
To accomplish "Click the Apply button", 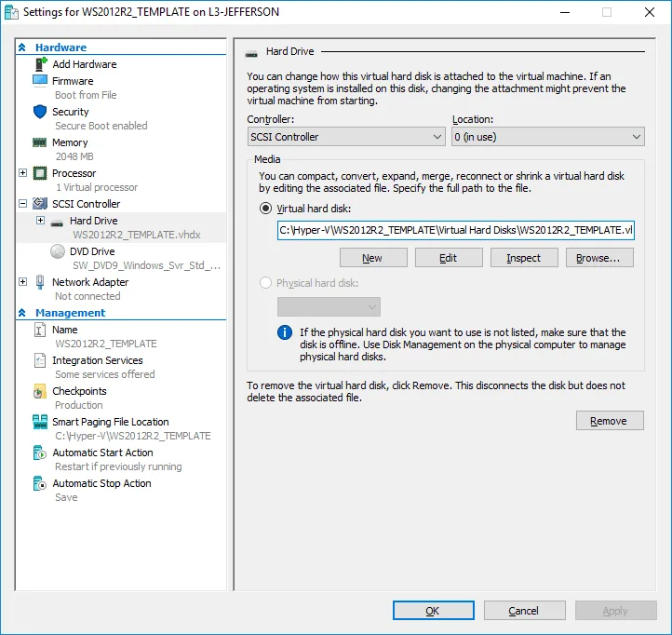I will click(616, 611).
